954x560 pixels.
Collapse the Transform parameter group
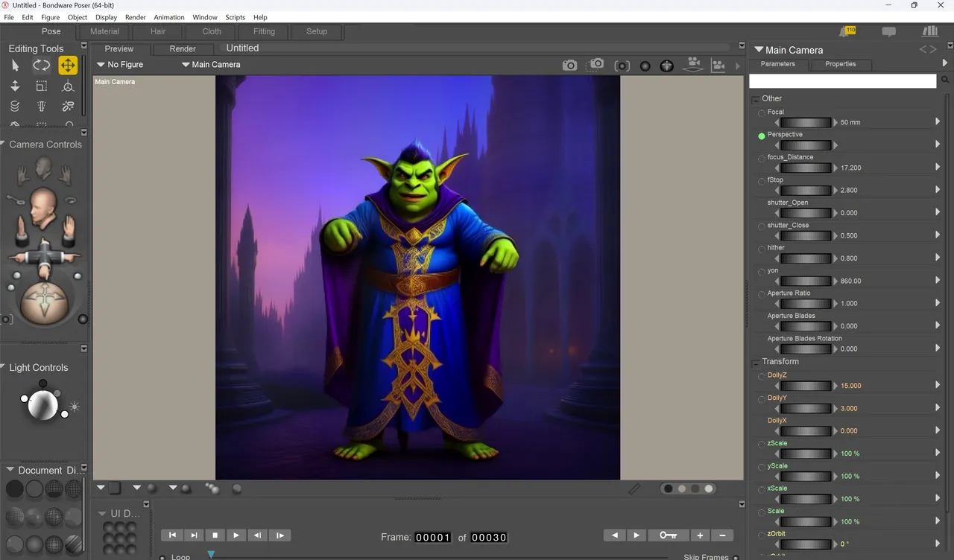coord(755,363)
